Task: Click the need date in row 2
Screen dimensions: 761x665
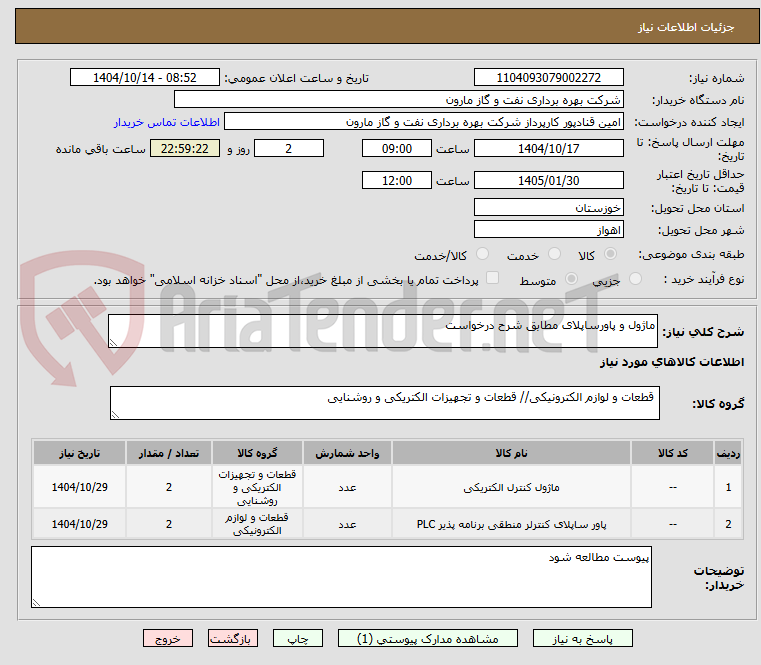Action: click(x=80, y=524)
